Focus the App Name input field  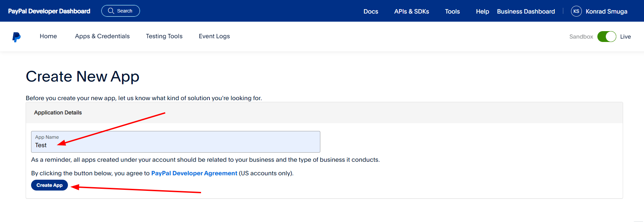pyautogui.click(x=175, y=142)
